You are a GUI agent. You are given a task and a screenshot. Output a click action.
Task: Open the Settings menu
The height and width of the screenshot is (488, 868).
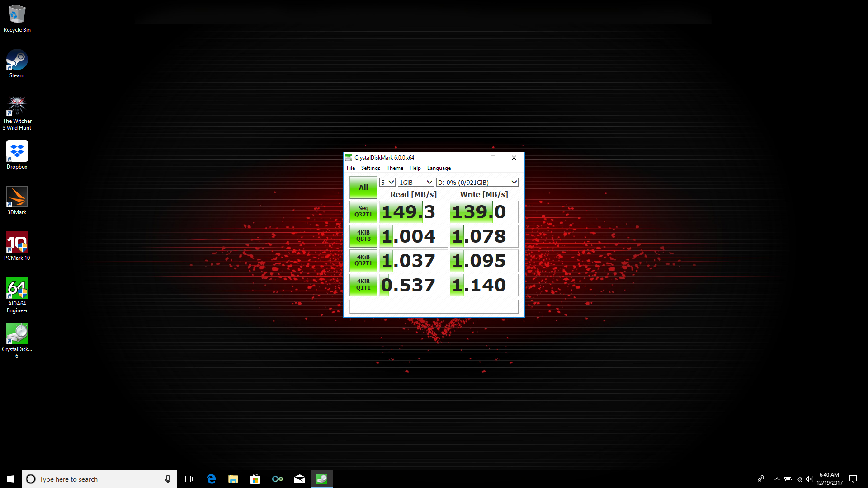point(370,168)
